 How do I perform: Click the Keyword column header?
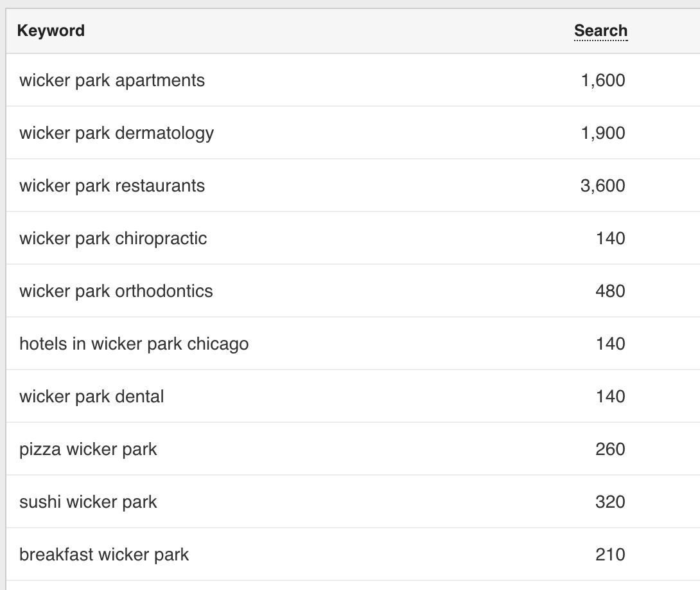tap(51, 31)
